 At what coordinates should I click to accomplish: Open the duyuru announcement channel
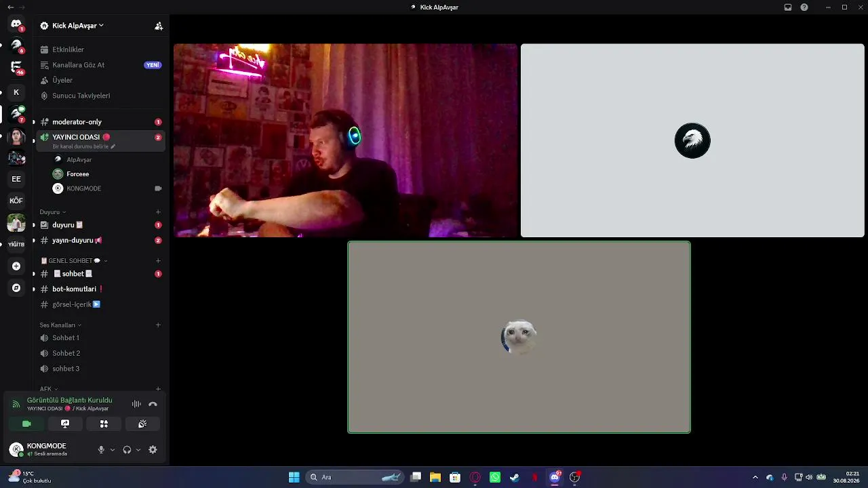[x=100, y=225]
